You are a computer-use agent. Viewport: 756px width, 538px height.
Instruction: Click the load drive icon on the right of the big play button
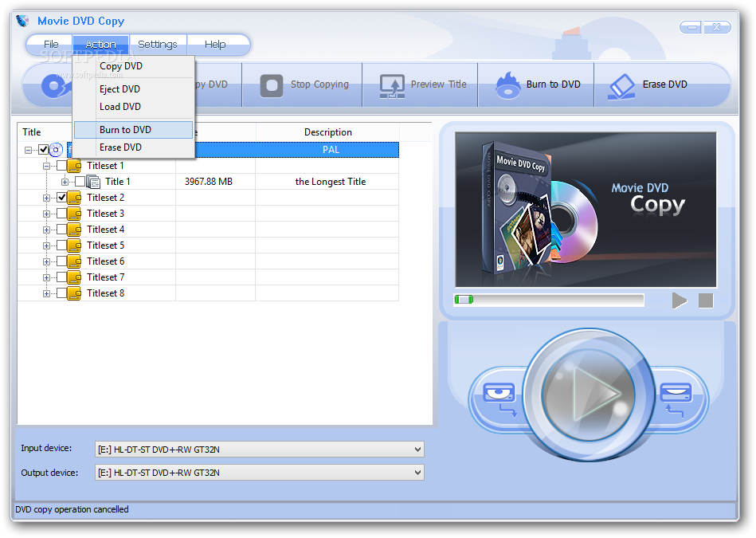point(676,399)
